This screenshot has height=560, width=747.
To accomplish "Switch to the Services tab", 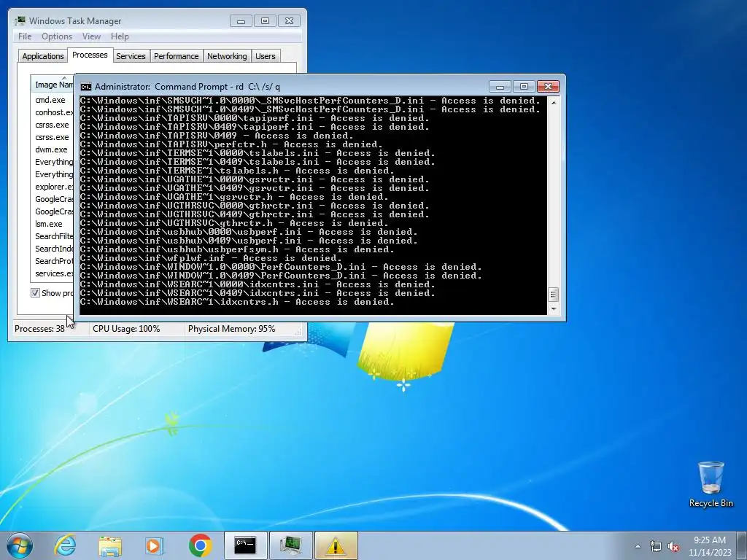I will tap(131, 56).
